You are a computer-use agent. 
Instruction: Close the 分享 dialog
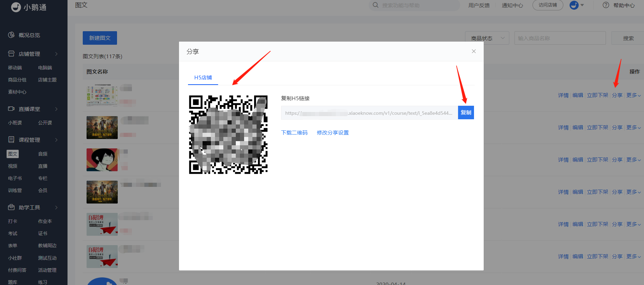[474, 51]
